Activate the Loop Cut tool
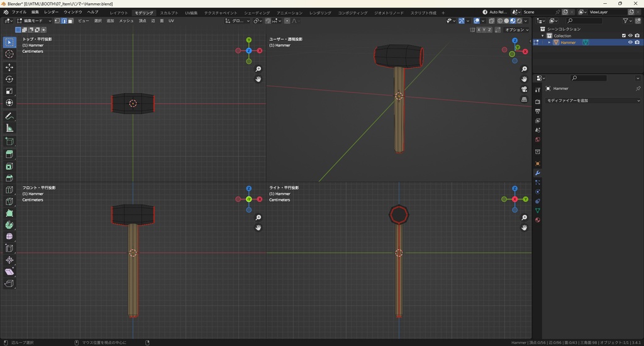The image size is (644, 346). pyautogui.click(x=9, y=190)
